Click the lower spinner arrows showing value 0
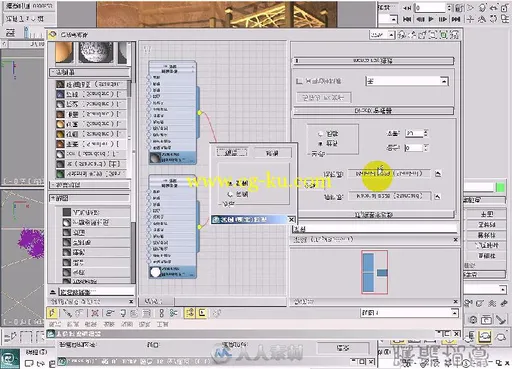Image resolution: width=512 pixels, height=369 pixels. tap(426, 148)
